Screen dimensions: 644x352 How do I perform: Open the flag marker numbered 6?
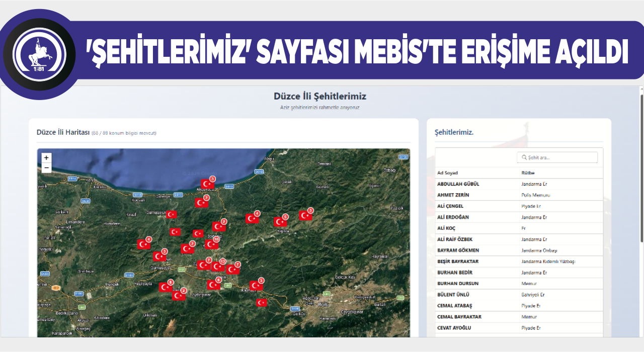point(214,285)
